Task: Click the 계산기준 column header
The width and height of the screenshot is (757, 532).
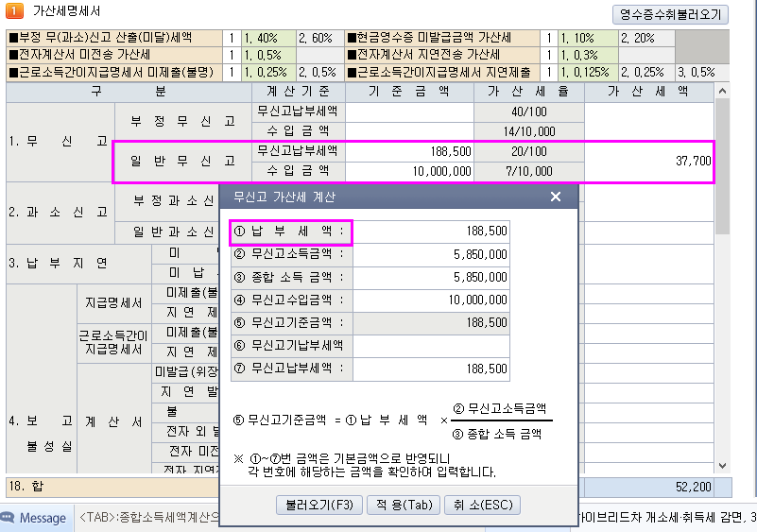Action: (x=299, y=92)
